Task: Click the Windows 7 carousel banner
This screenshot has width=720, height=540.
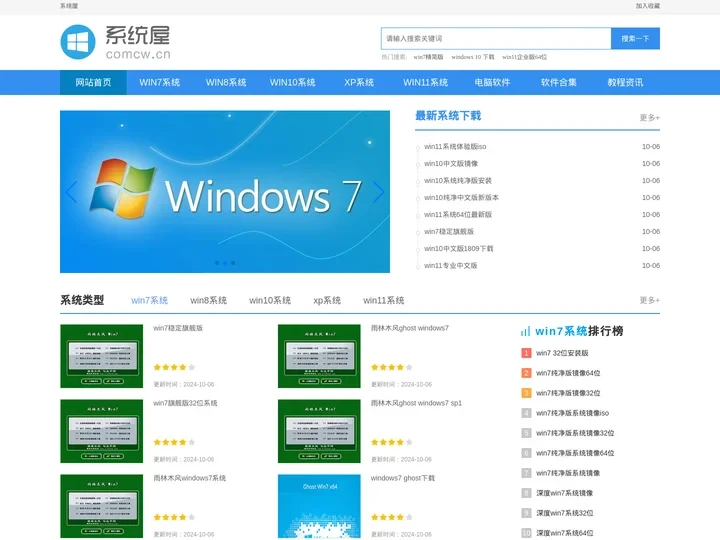Action: pyautogui.click(x=225, y=192)
